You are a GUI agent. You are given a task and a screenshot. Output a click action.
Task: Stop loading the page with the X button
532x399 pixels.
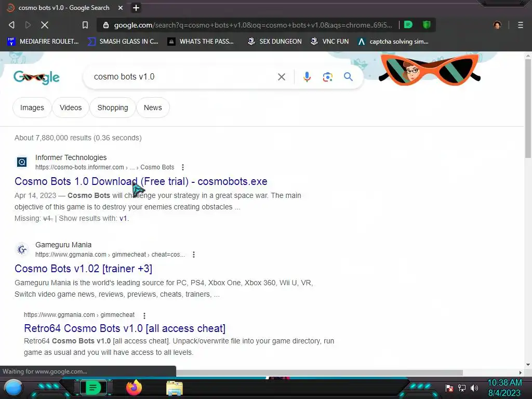(45, 25)
